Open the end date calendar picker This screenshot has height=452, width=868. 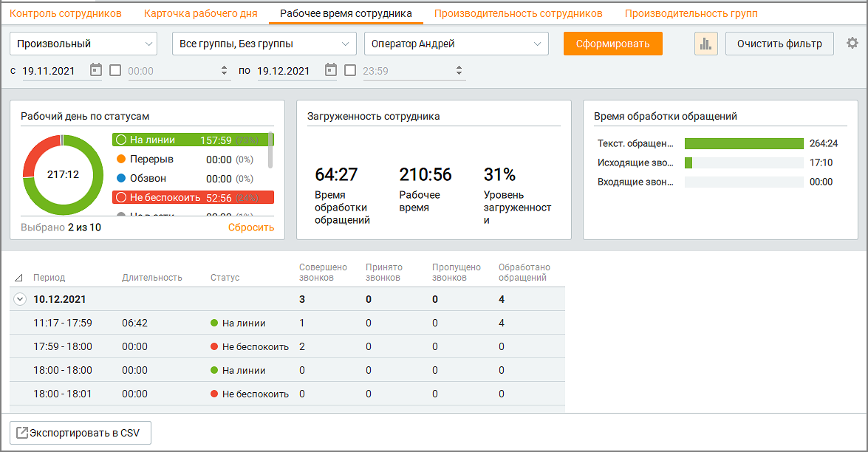coord(330,70)
